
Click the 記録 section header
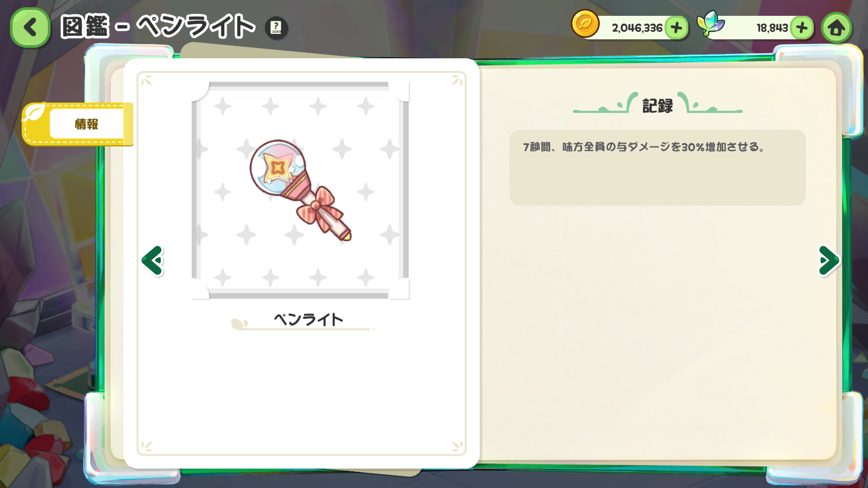point(657,106)
